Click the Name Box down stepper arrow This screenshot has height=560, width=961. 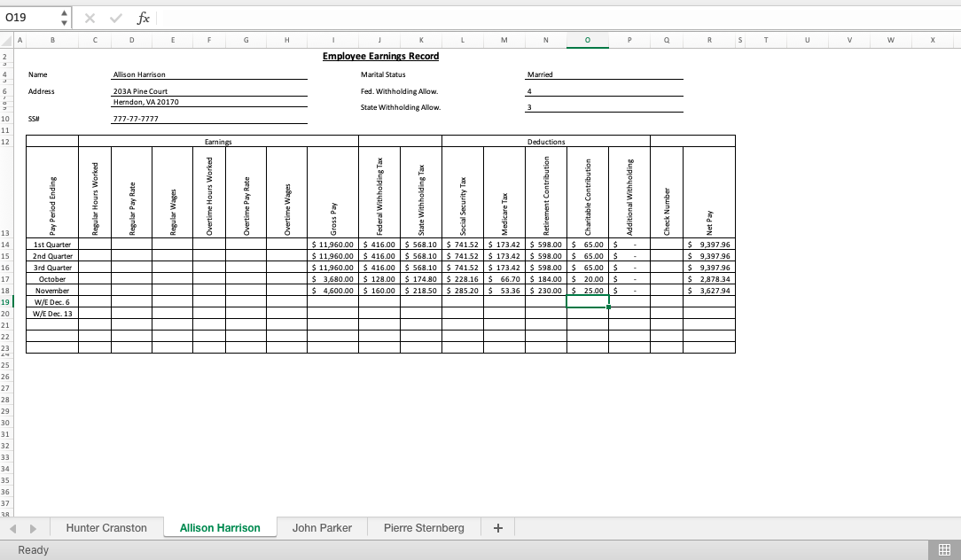coord(63,21)
